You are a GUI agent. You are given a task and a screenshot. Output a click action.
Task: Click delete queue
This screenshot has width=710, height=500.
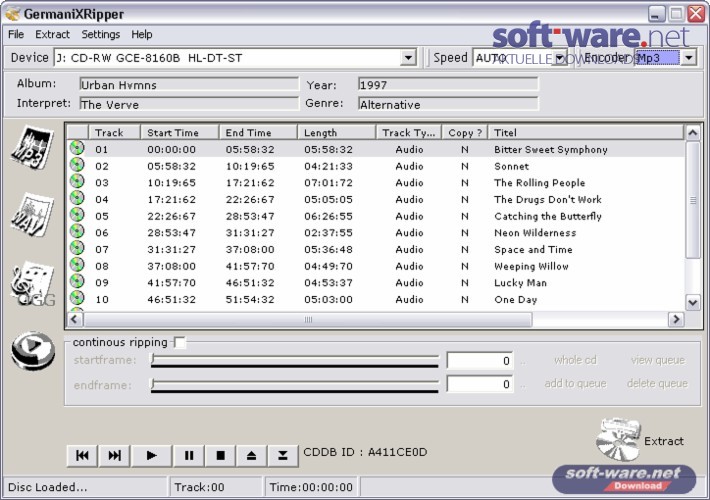point(657,384)
